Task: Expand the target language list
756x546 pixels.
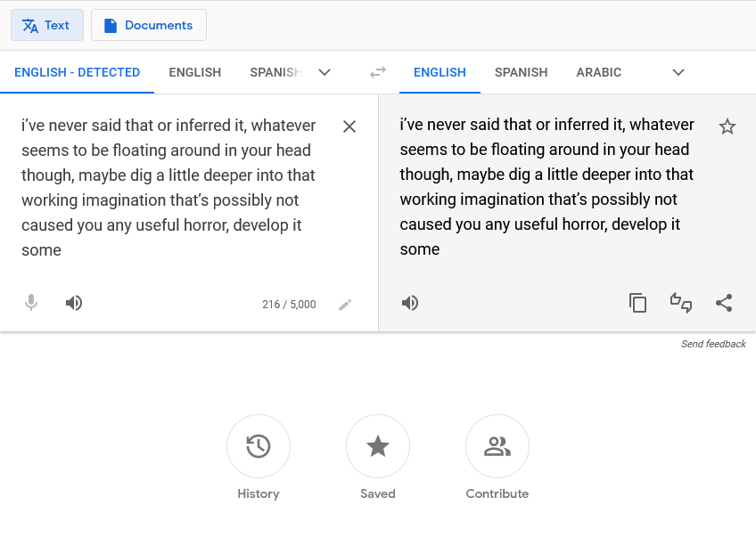Action: coord(678,72)
